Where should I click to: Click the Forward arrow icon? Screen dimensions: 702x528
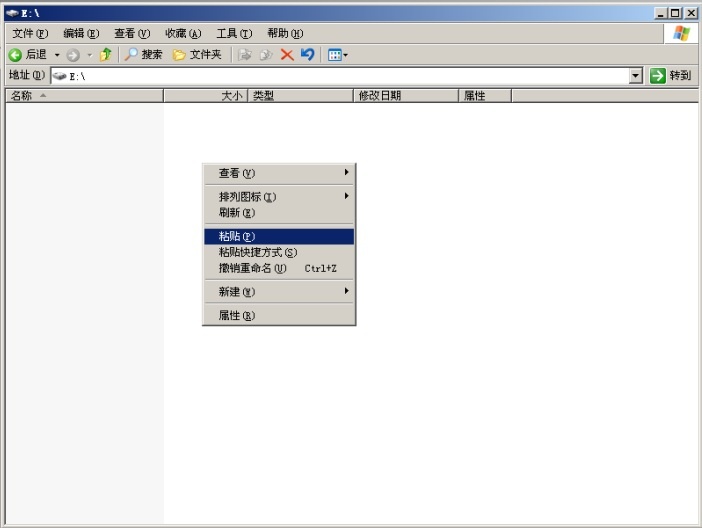(73, 55)
